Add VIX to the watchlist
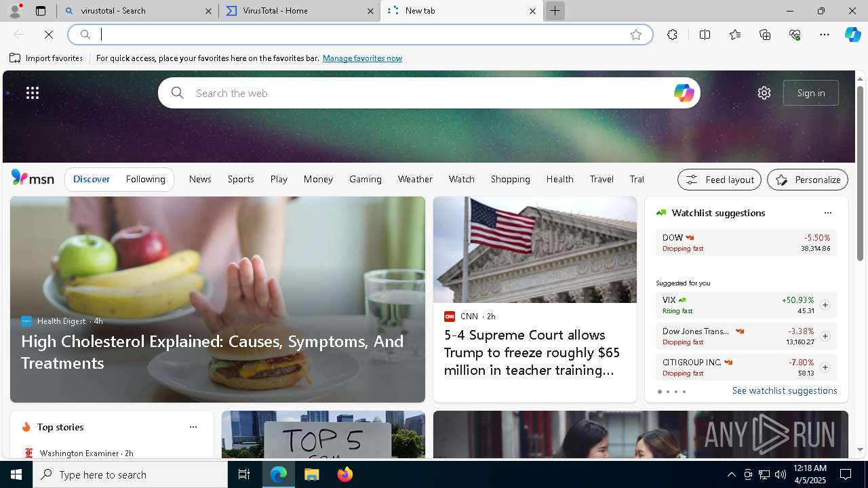The image size is (868, 488). [825, 305]
